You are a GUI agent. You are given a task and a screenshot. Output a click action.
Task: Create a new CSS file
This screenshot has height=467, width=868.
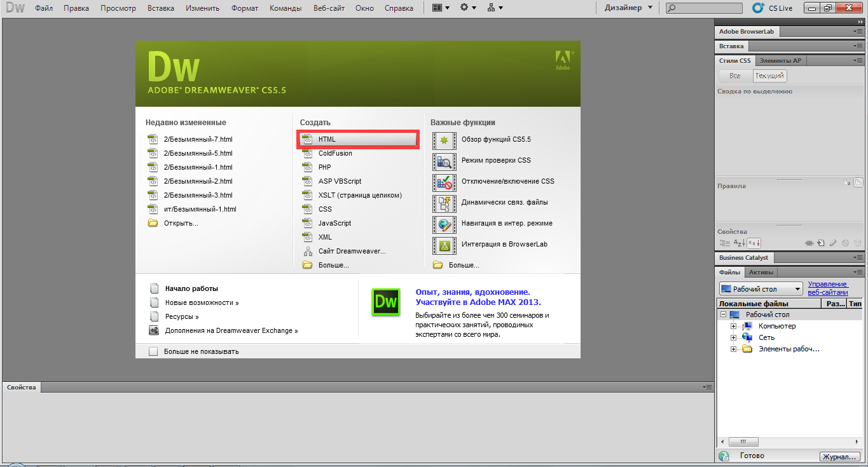tap(317, 209)
